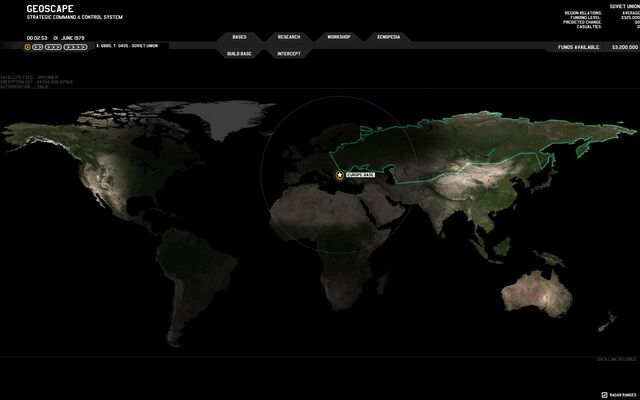Viewport: 640px width, 400px height.
Task: Set time speed to three arrows
Action: coord(53,47)
